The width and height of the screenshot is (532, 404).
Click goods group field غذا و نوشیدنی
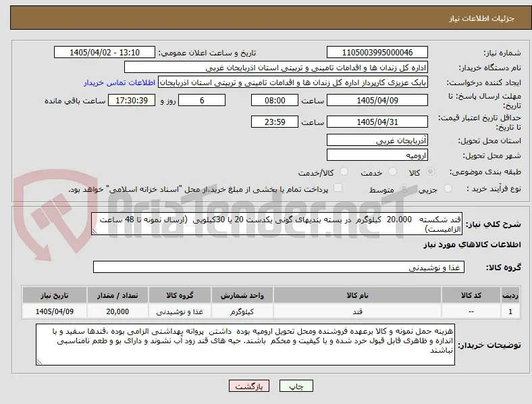(279, 267)
